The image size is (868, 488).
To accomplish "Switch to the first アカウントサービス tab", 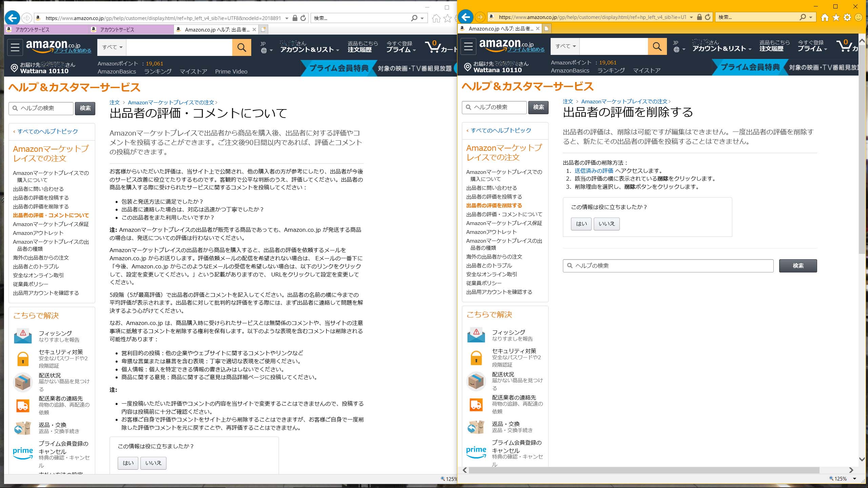I will tap(46, 29).
